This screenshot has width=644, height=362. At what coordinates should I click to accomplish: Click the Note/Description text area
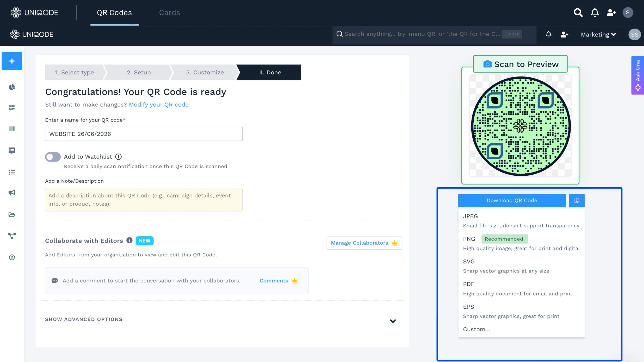(144, 200)
